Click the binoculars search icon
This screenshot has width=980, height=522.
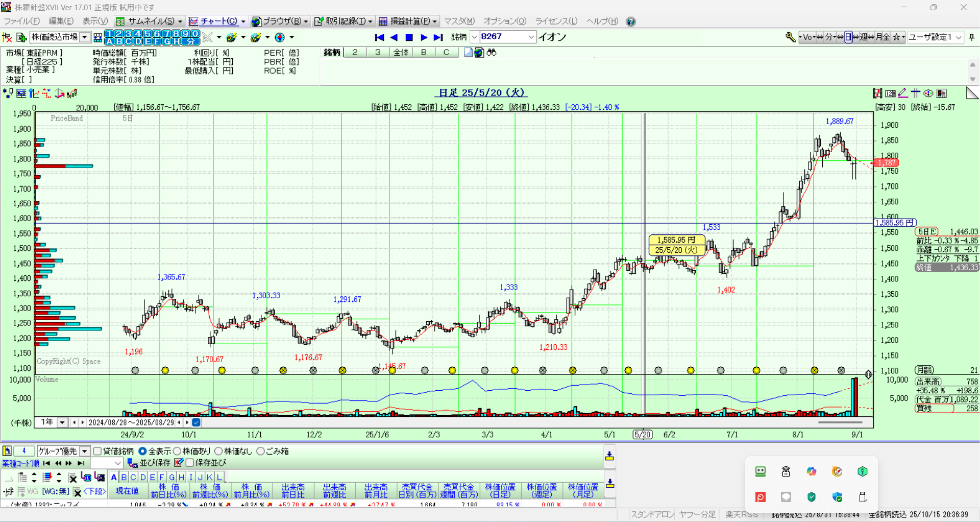click(492, 53)
